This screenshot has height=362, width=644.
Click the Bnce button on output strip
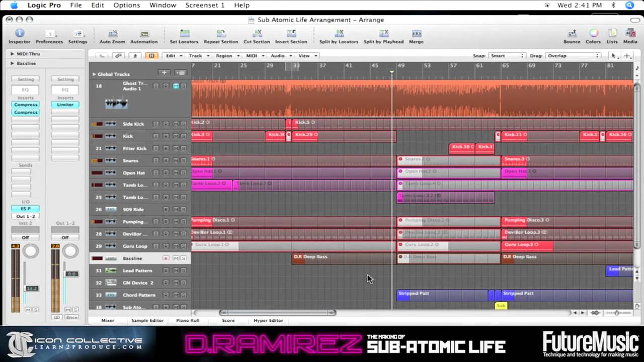pyautogui.click(x=71, y=317)
